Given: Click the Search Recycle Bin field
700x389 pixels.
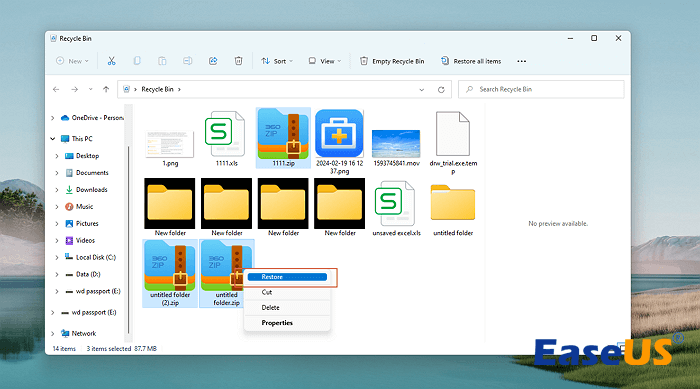Looking at the screenshot, I should [x=541, y=89].
